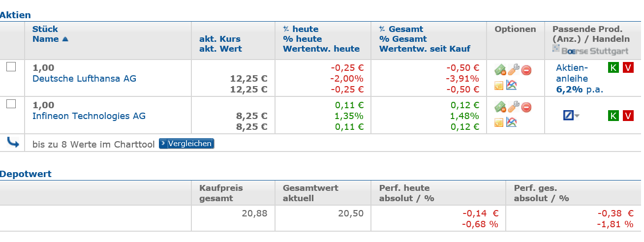
Task: Delete Deutsche Lufthansa with the red minus icon
Action: pyautogui.click(x=526, y=70)
